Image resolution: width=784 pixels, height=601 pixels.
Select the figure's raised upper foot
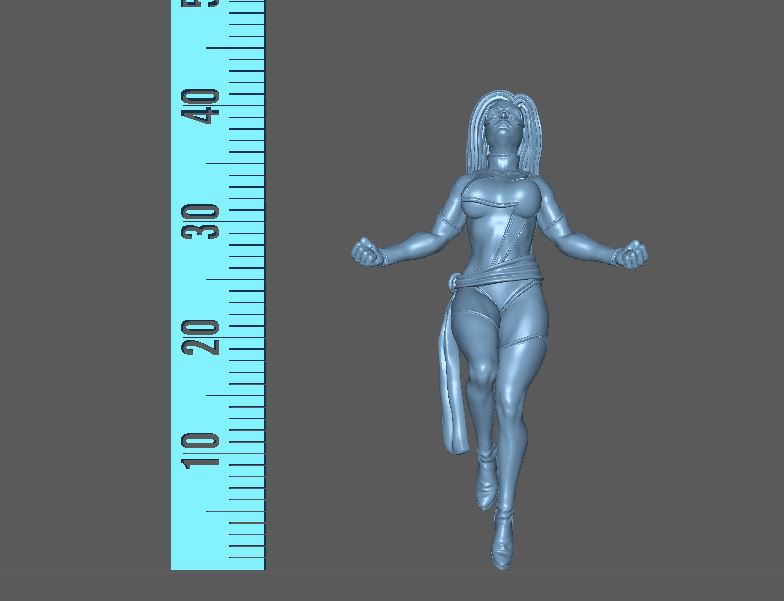click(x=486, y=488)
